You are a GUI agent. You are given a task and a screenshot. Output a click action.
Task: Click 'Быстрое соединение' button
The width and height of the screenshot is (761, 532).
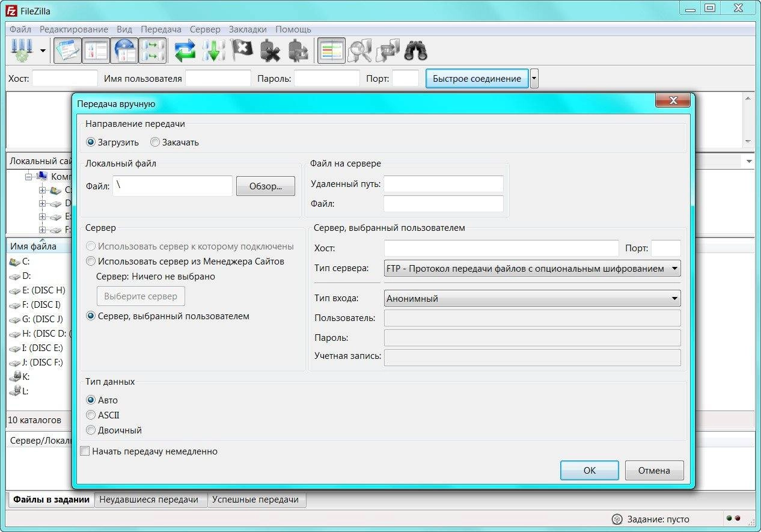tap(477, 79)
